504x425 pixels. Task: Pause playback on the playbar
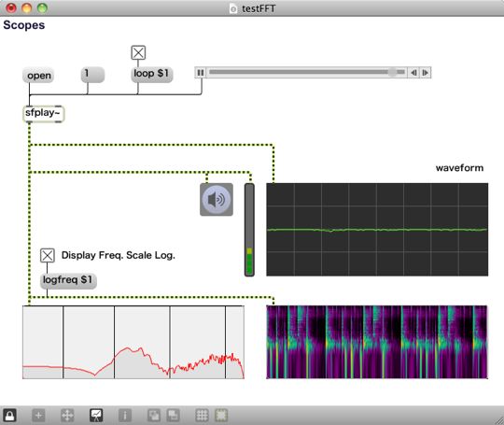(x=201, y=73)
